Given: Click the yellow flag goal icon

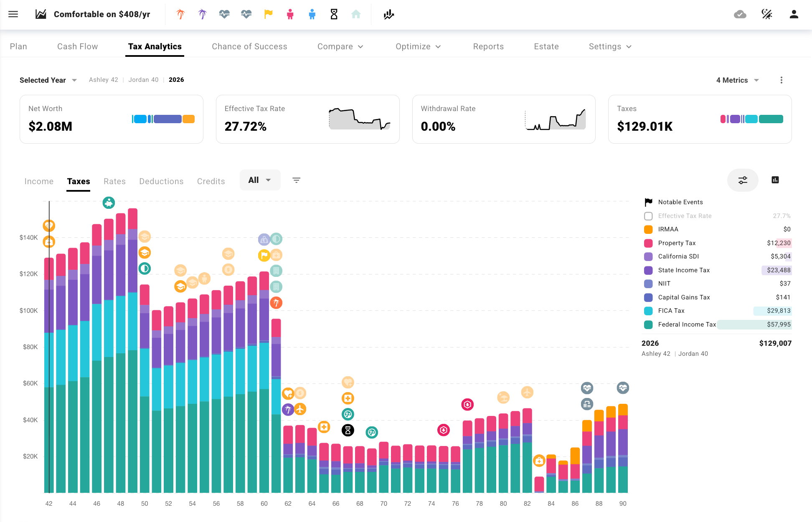Looking at the screenshot, I should click(x=268, y=14).
